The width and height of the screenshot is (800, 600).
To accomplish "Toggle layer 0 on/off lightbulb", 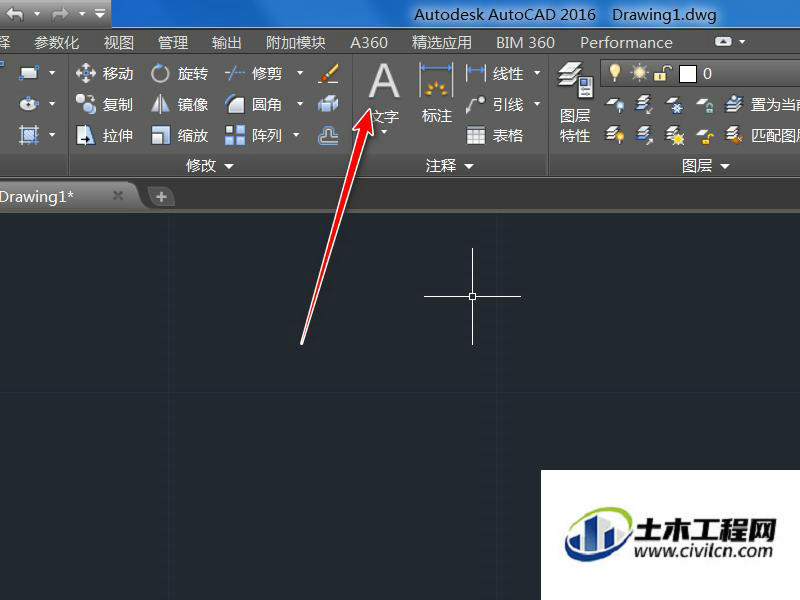I will [615, 73].
